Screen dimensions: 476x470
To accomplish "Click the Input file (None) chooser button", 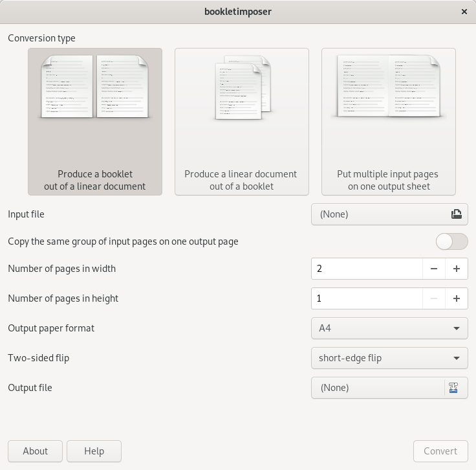I will click(378, 214).
